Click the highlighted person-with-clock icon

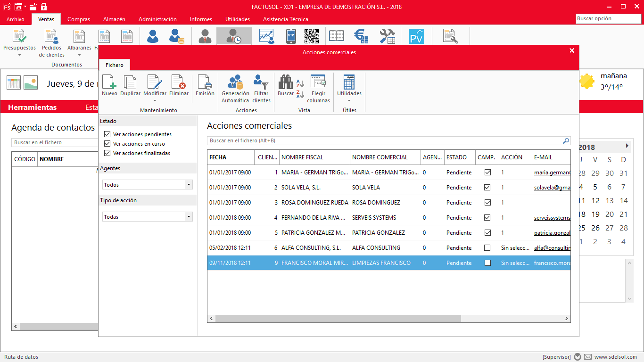pos(234,36)
